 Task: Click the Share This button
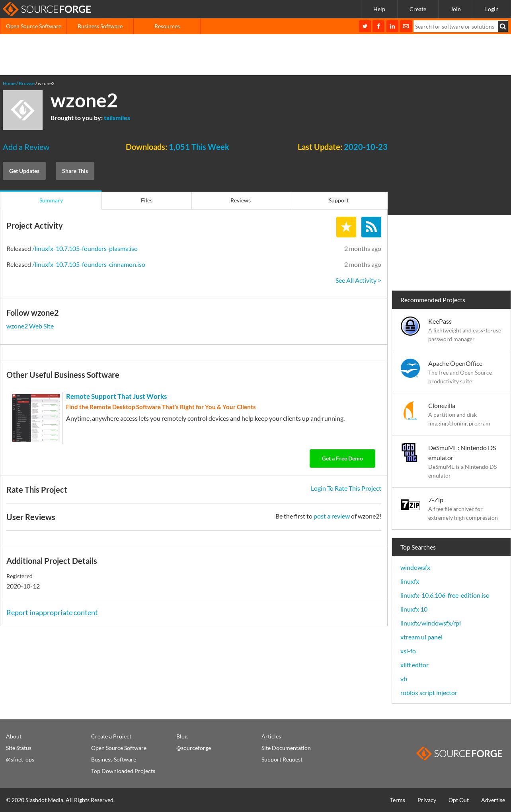(x=75, y=171)
